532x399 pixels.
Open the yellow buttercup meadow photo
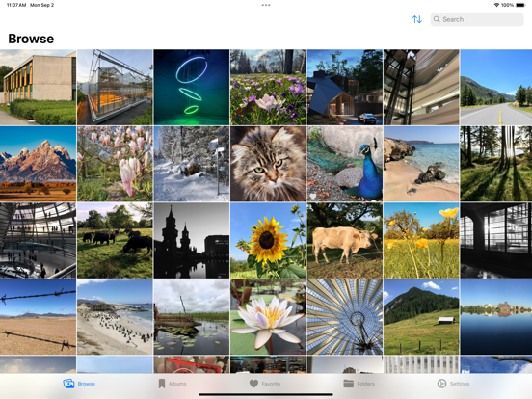tap(421, 241)
